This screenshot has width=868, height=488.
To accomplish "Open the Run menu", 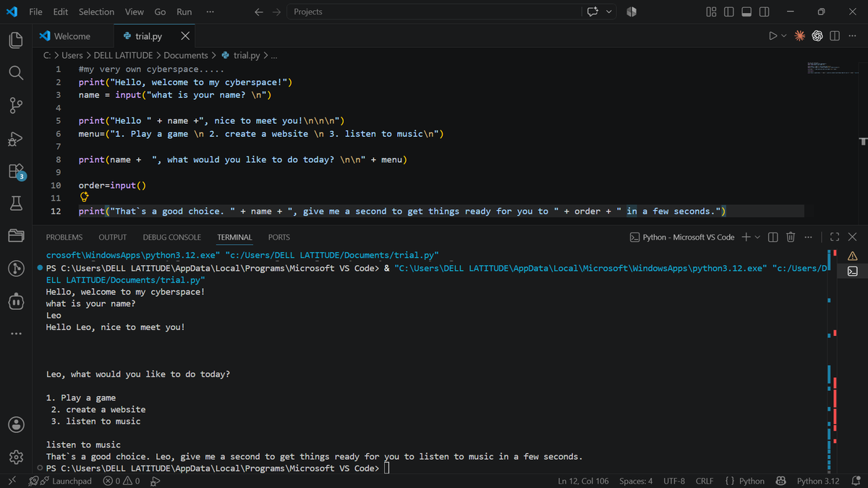I will [x=184, y=12].
